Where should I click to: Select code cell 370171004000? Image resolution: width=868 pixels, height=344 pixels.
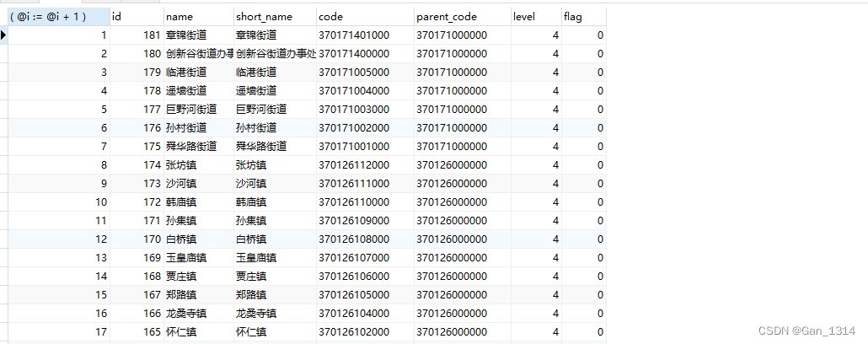coord(366,91)
